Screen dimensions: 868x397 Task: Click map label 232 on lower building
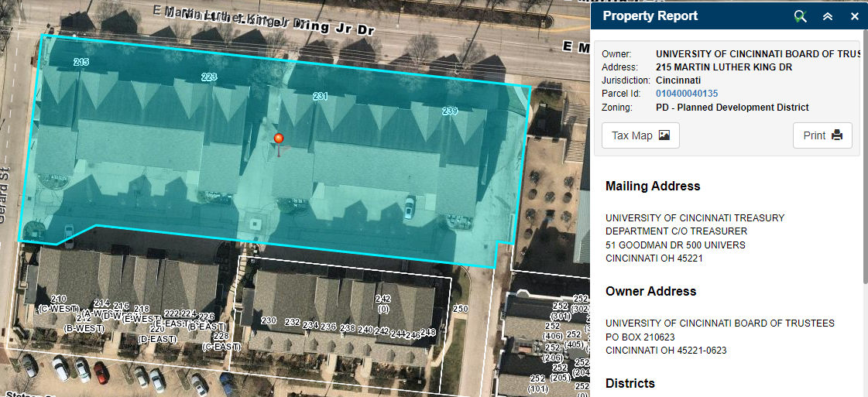(292, 322)
